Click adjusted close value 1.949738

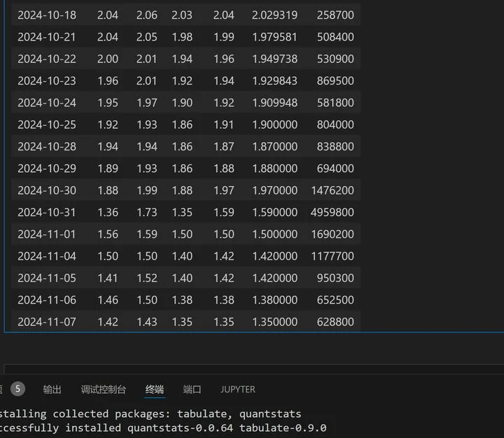[x=275, y=59]
